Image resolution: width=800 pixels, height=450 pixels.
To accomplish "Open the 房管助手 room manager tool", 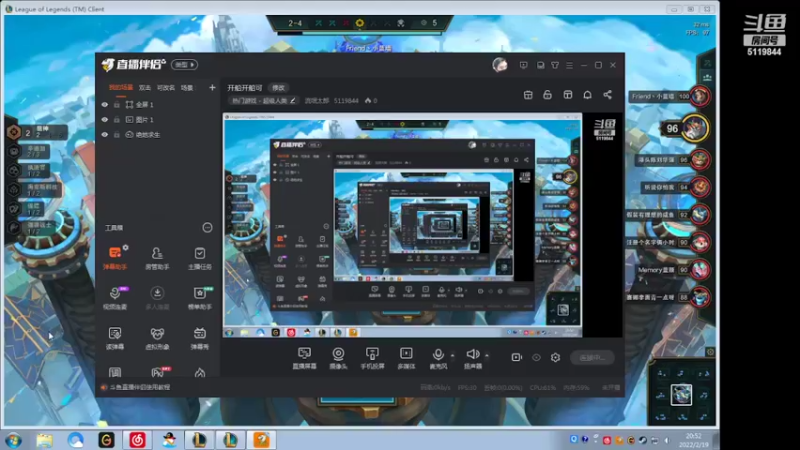I will click(x=157, y=258).
